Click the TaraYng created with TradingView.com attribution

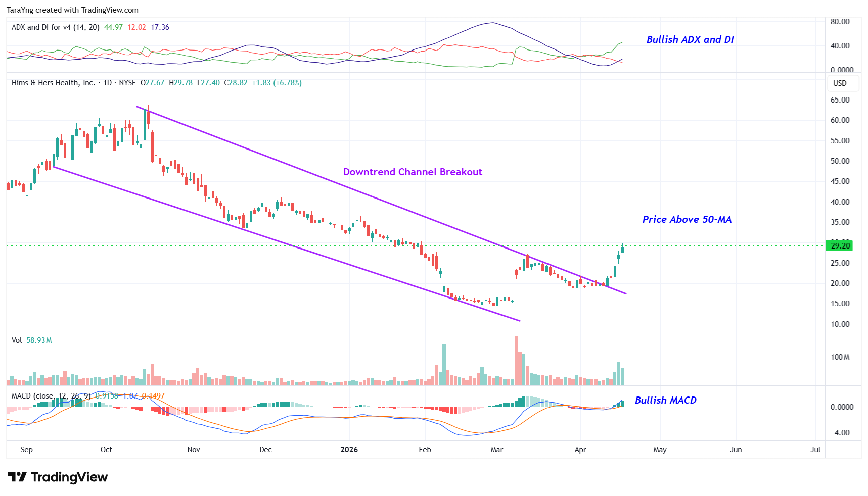coord(72,10)
